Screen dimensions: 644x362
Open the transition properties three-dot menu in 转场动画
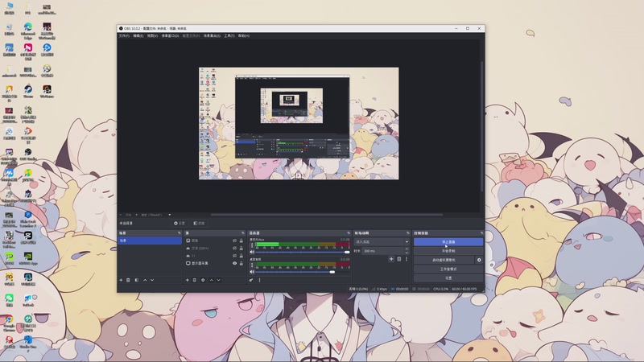pos(407,259)
